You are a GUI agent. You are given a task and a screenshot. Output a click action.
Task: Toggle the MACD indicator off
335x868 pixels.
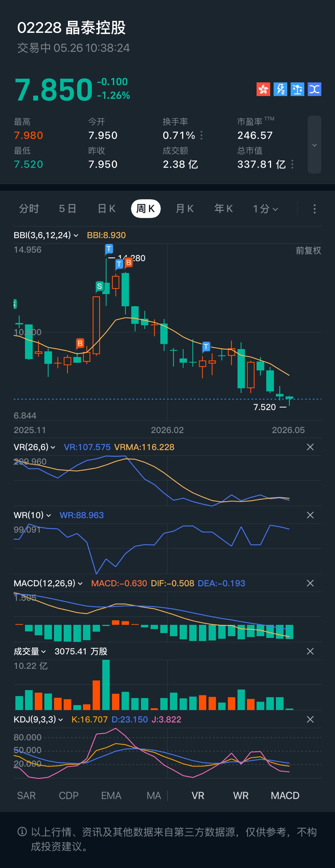[x=285, y=796]
